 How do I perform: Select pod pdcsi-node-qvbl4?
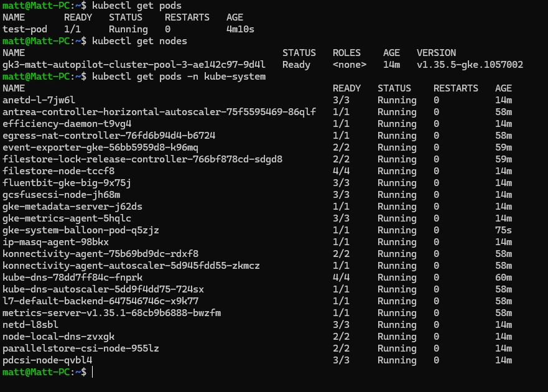point(47,360)
